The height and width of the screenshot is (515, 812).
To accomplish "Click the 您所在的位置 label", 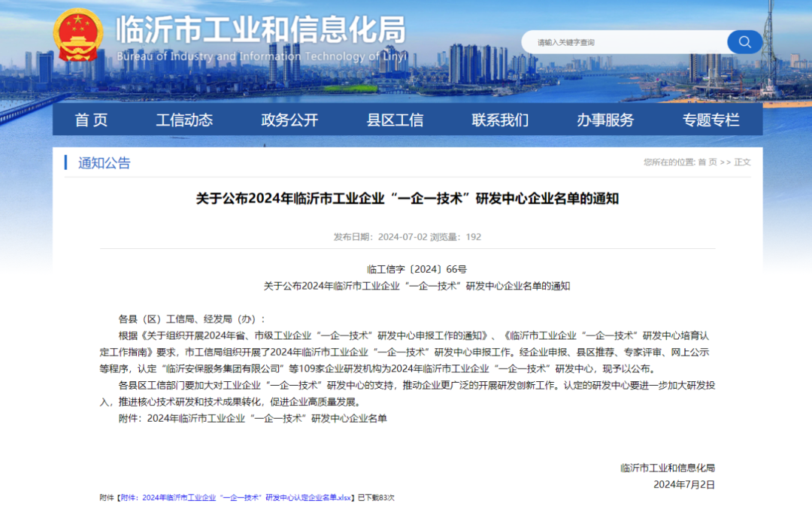I will tap(669, 162).
